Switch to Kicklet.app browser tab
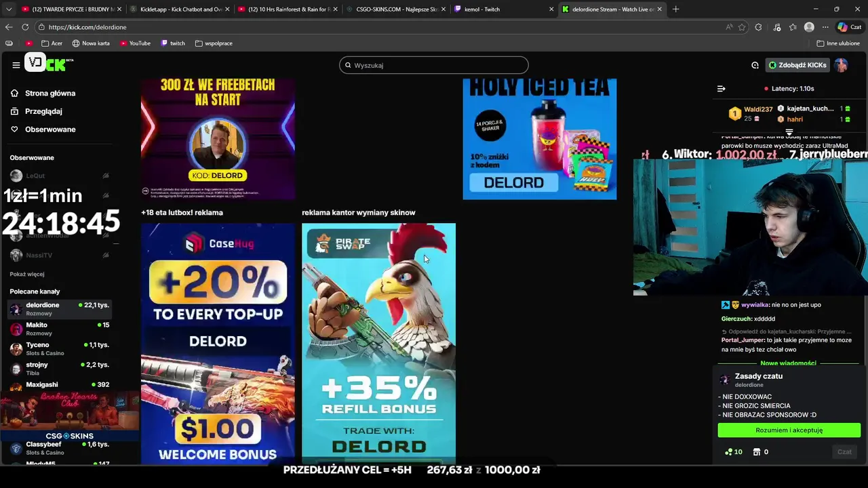 pos(179,9)
